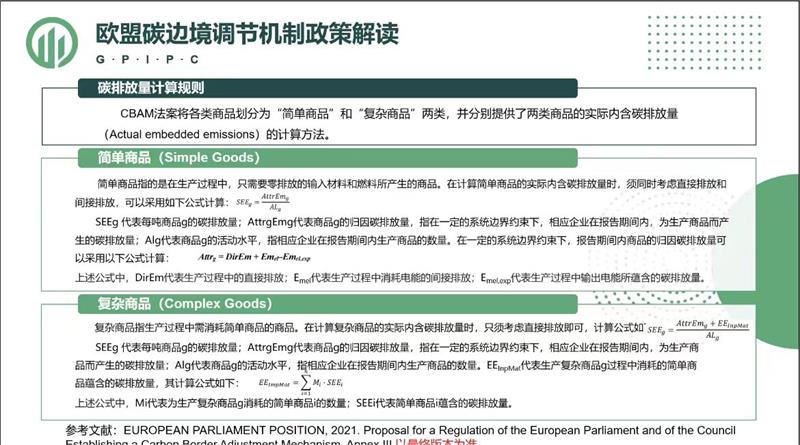Click the line starting 品蕴含的碳排放量，其计算公式如下

tap(157, 383)
